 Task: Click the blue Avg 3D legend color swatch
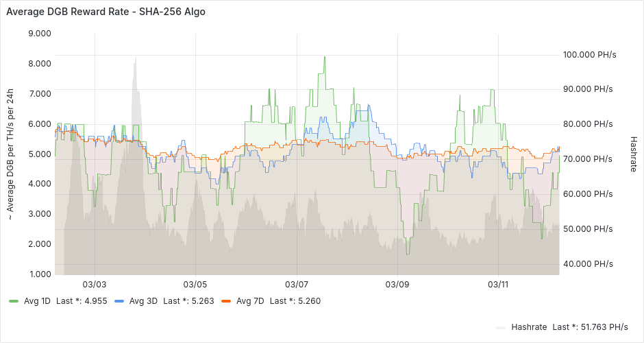click(x=119, y=300)
